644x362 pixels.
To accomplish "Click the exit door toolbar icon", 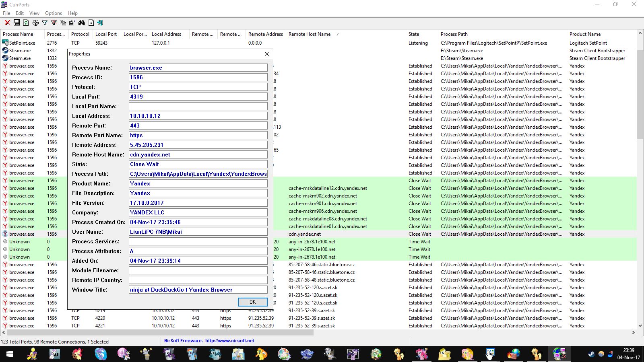I will point(100,23).
